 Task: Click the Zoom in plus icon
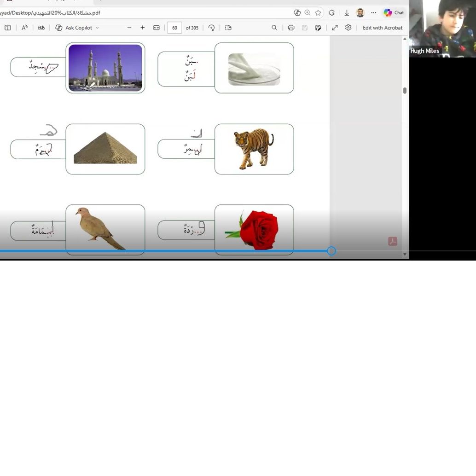pyautogui.click(x=143, y=28)
